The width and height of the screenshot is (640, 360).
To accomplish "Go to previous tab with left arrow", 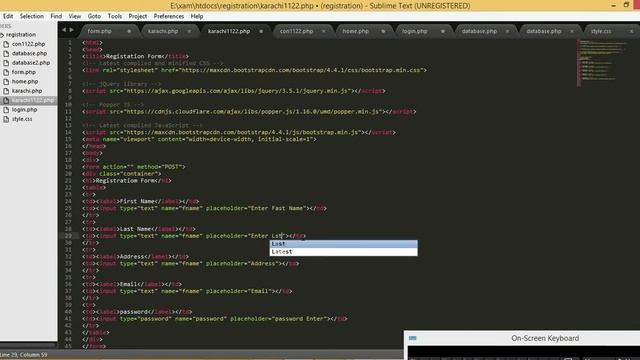I will coord(64,30).
